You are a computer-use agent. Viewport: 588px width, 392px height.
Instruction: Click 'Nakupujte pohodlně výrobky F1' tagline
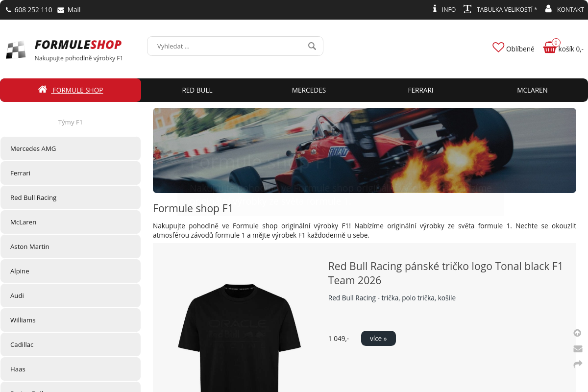click(x=78, y=58)
